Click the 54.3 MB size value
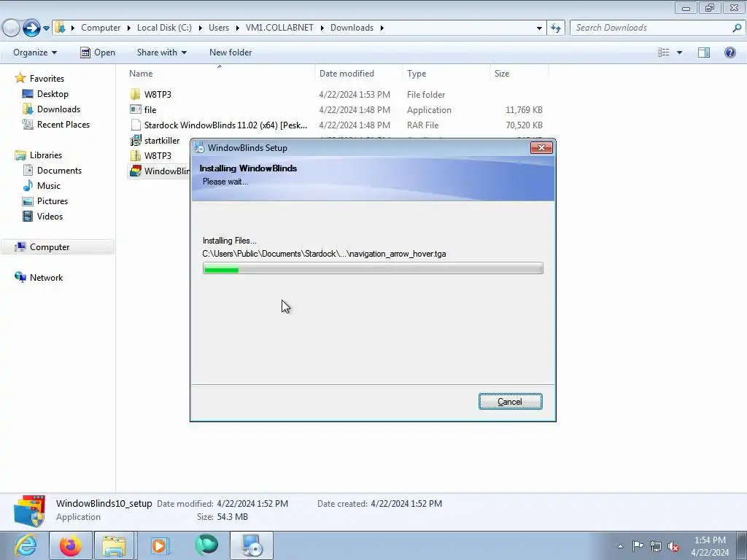The width and height of the screenshot is (747, 560). pyautogui.click(x=233, y=517)
